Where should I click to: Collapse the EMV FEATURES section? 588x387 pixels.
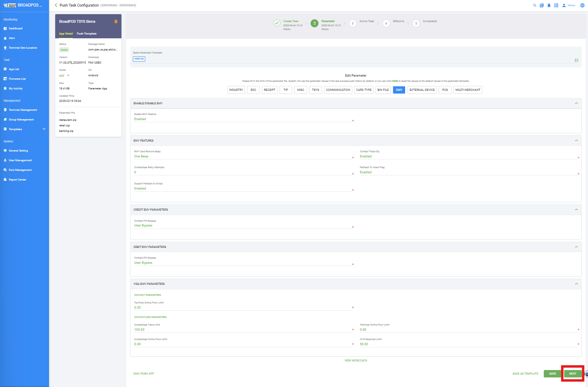[x=576, y=141]
